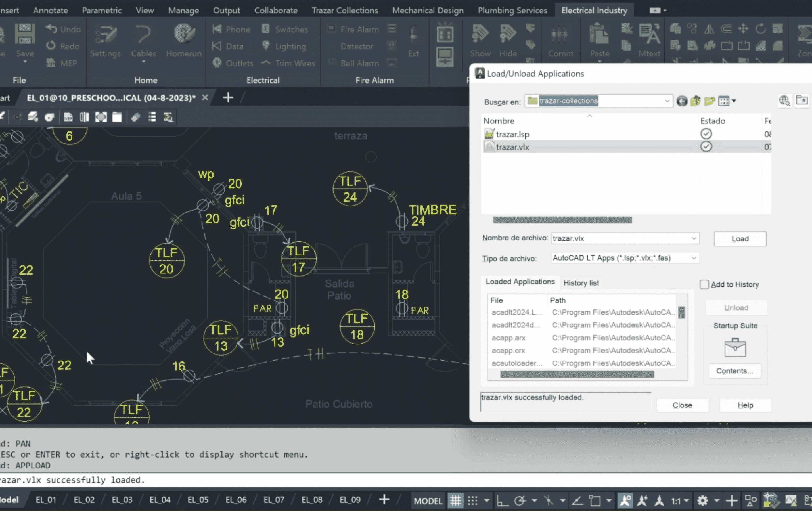Click the Save icon in the ribbon

(x=25, y=34)
